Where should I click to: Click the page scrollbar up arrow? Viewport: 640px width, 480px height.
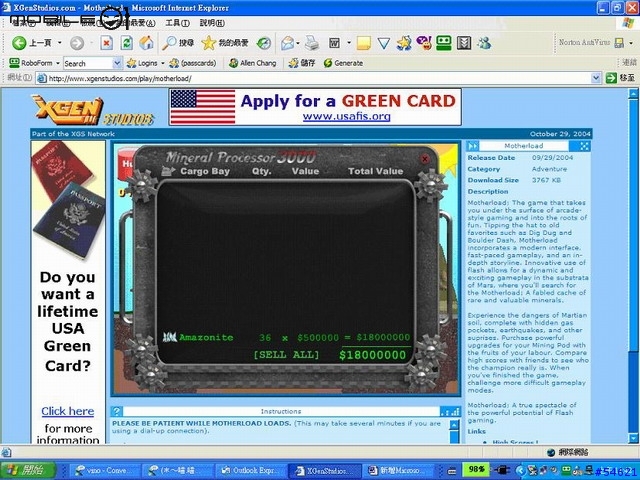633,94
